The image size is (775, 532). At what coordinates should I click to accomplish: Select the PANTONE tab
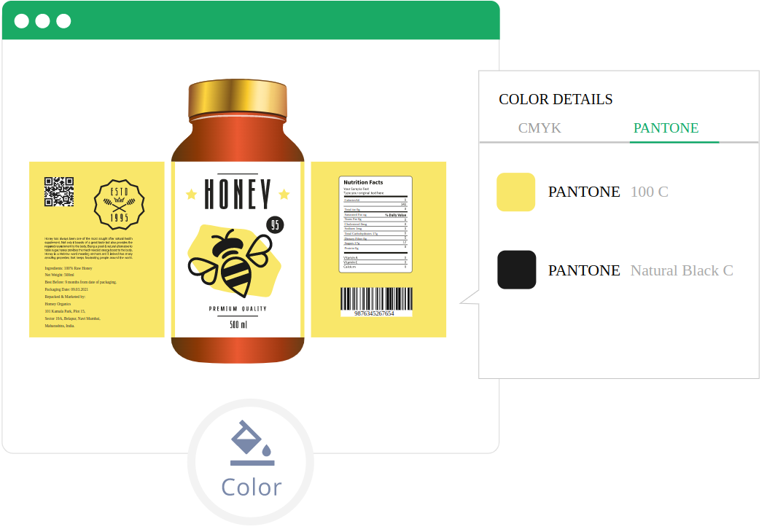[x=666, y=128]
